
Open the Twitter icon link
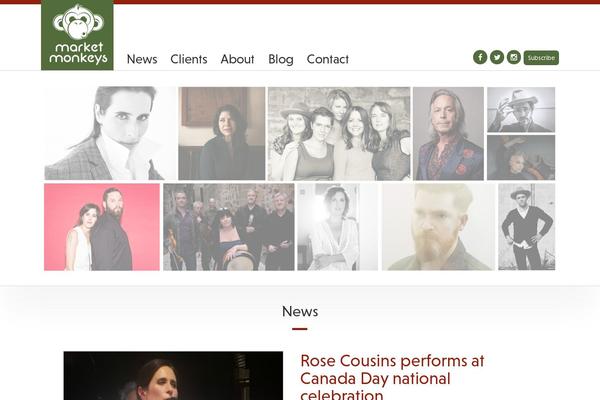tap(497, 57)
